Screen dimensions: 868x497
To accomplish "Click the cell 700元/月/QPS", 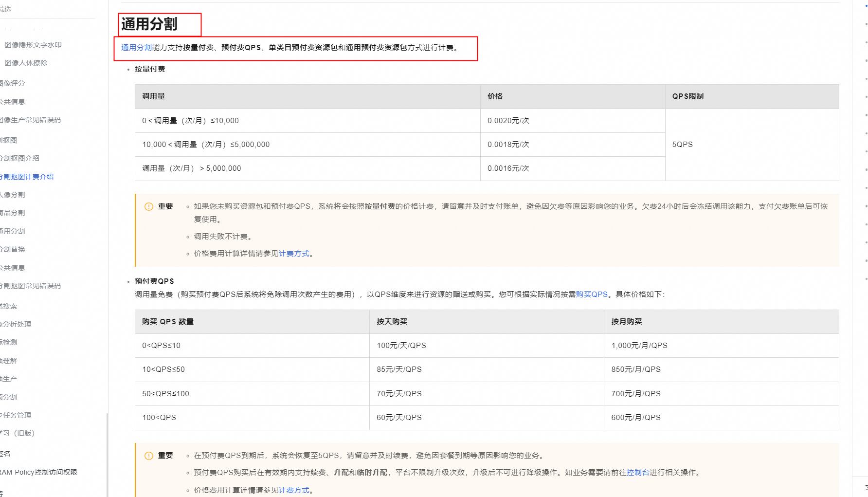I will pyautogui.click(x=722, y=394).
